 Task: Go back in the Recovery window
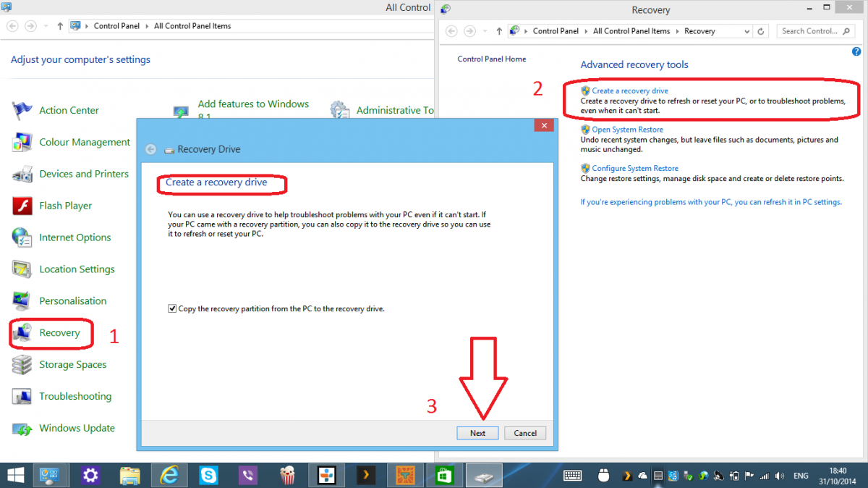(451, 31)
